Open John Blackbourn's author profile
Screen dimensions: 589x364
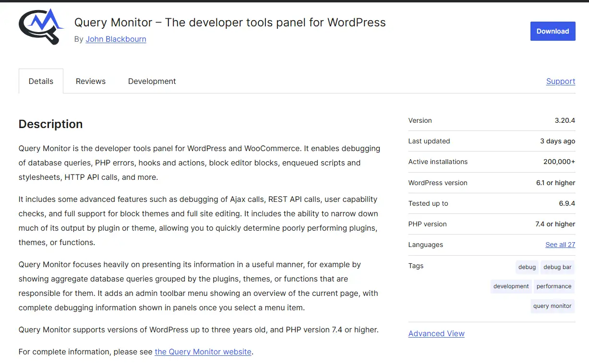coord(116,39)
